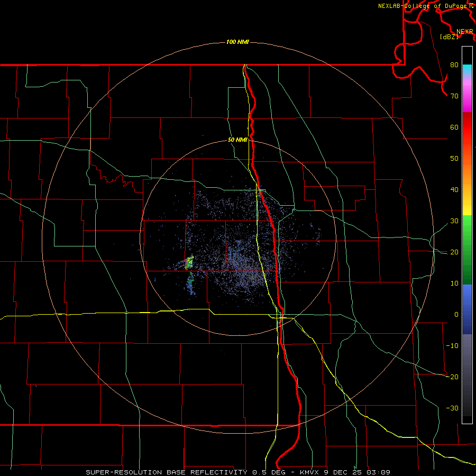
Task: Click the "9 DEC 25" date in caption
Action: tap(344, 472)
